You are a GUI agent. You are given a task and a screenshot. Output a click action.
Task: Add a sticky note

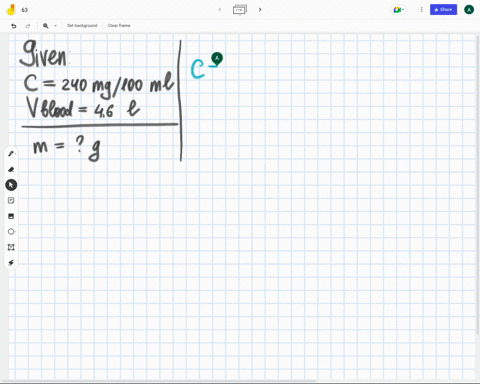coord(11,200)
